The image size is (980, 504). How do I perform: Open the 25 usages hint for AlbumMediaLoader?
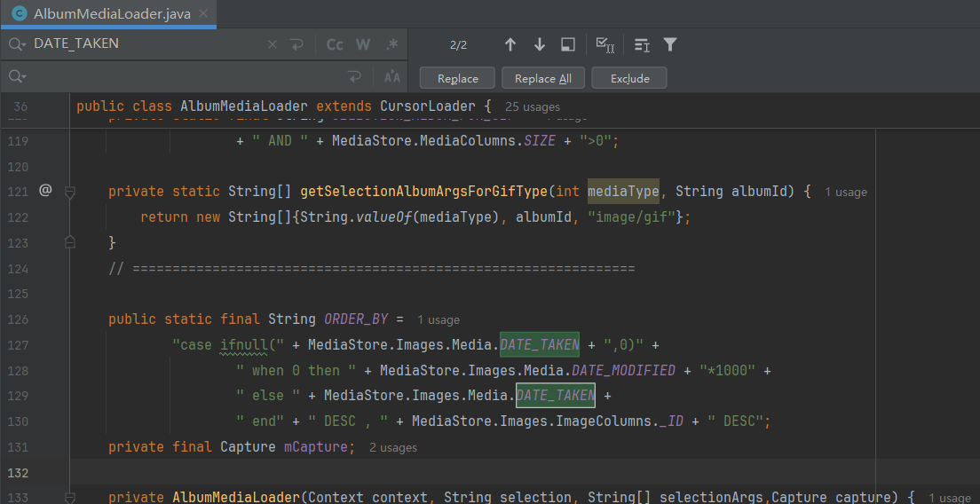pyautogui.click(x=533, y=106)
